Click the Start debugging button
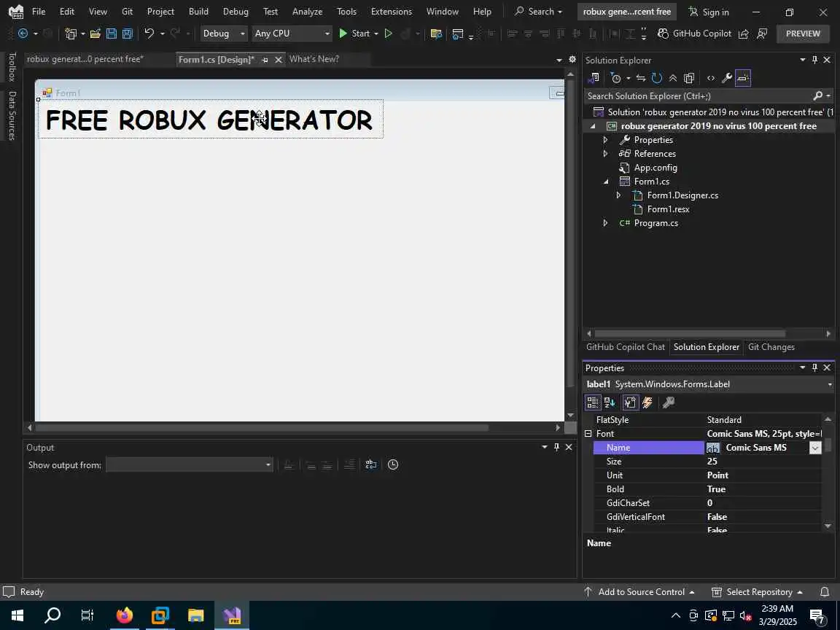This screenshot has height=630, width=840. pos(354,34)
